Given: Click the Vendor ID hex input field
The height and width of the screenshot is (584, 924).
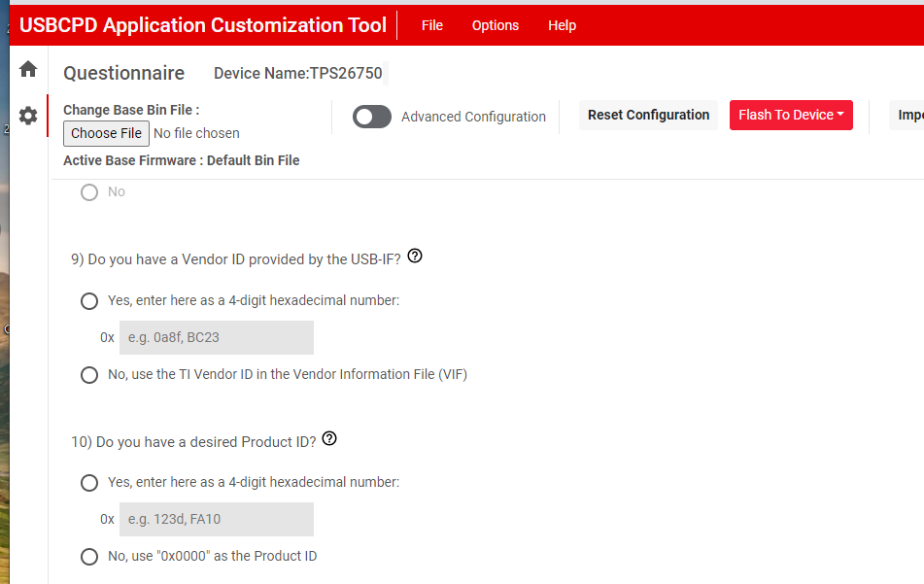Looking at the screenshot, I should (216, 337).
